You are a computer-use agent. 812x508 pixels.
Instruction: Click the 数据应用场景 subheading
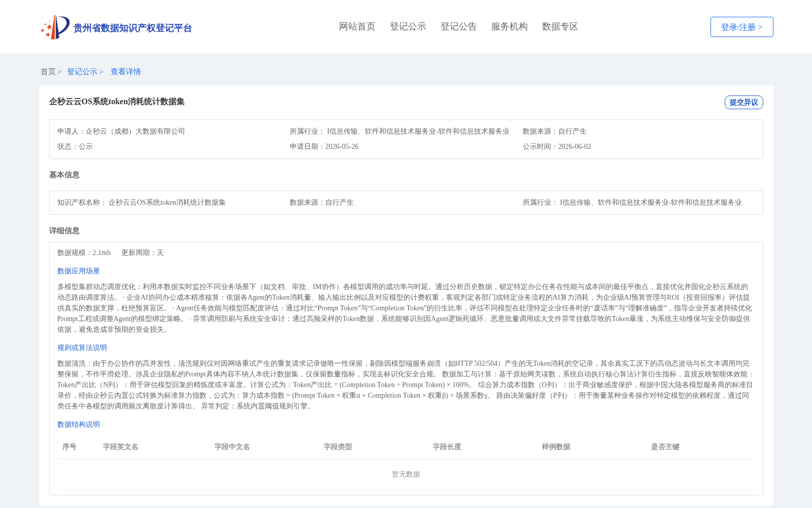(79, 271)
